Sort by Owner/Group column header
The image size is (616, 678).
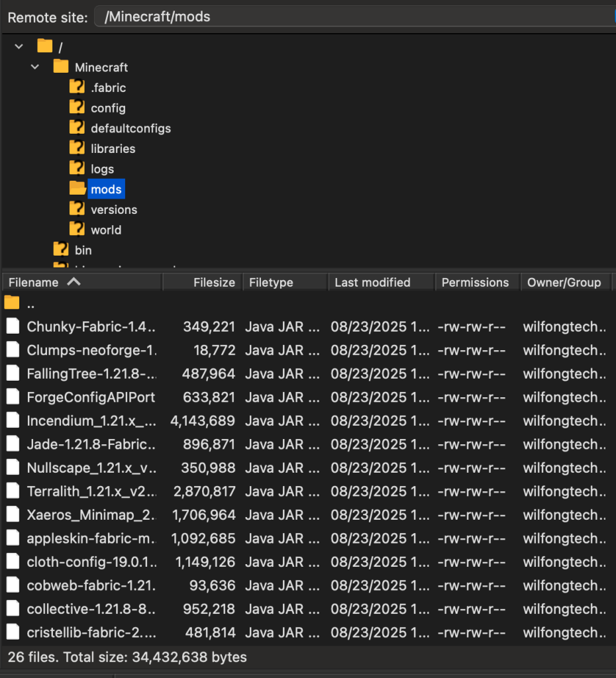[x=566, y=282]
